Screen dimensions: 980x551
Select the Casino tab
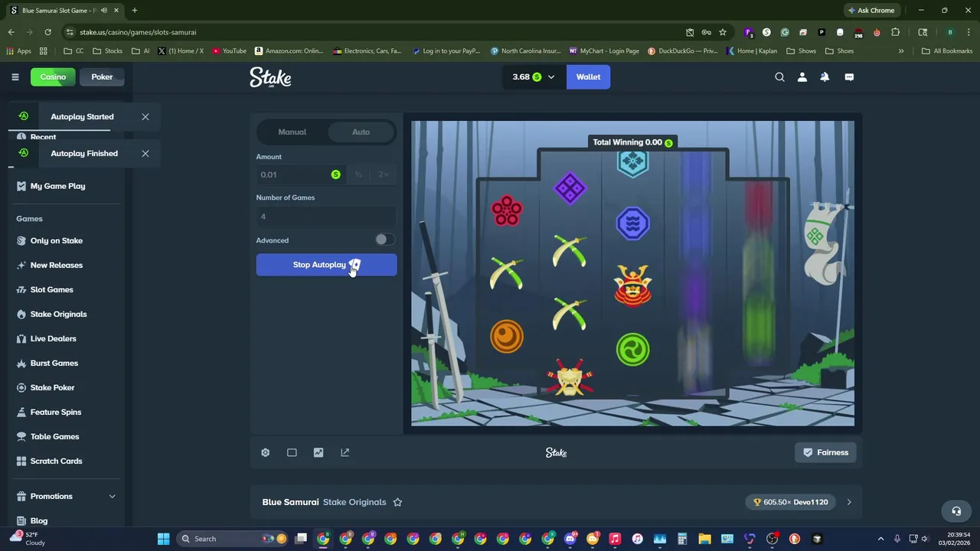click(53, 77)
